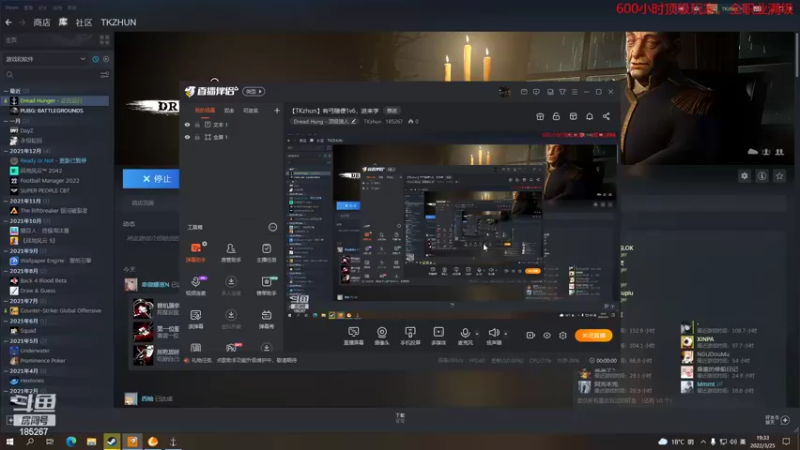The width and height of the screenshot is (800, 450).
Task: Click the record video icon near 关闭直播
Action: pyautogui.click(x=531, y=335)
